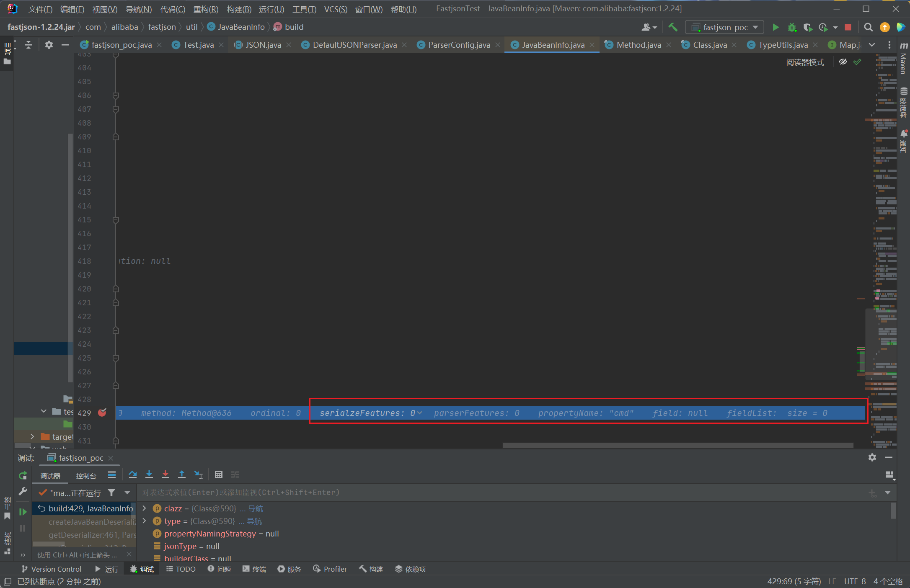The image size is (910, 588).
Task: Stop the running program with red square
Action: point(848,27)
